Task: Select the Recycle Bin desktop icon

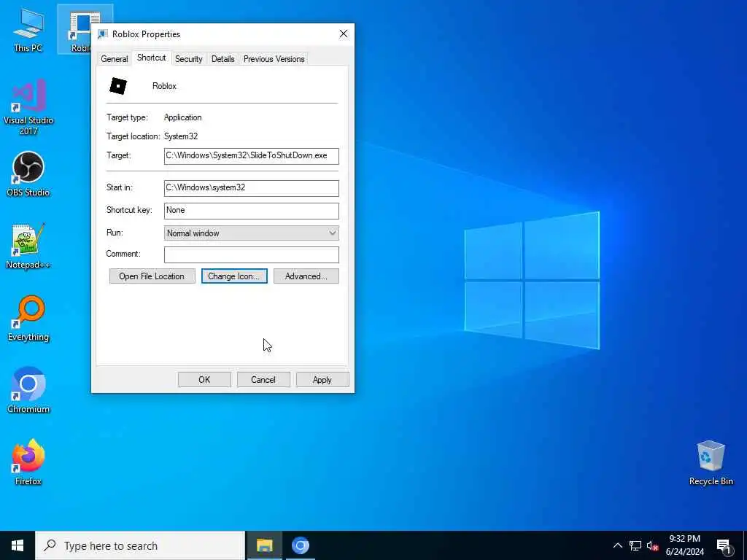Action: point(711,462)
